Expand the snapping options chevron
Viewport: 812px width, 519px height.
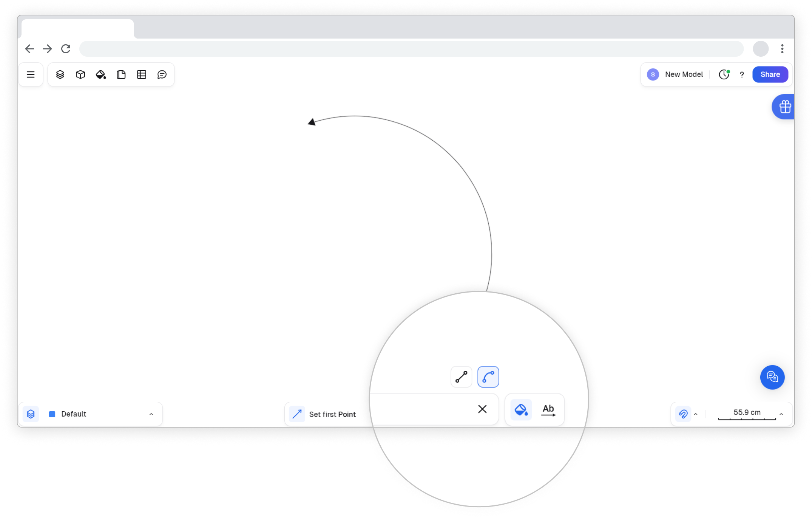click(x=696, y=414)
